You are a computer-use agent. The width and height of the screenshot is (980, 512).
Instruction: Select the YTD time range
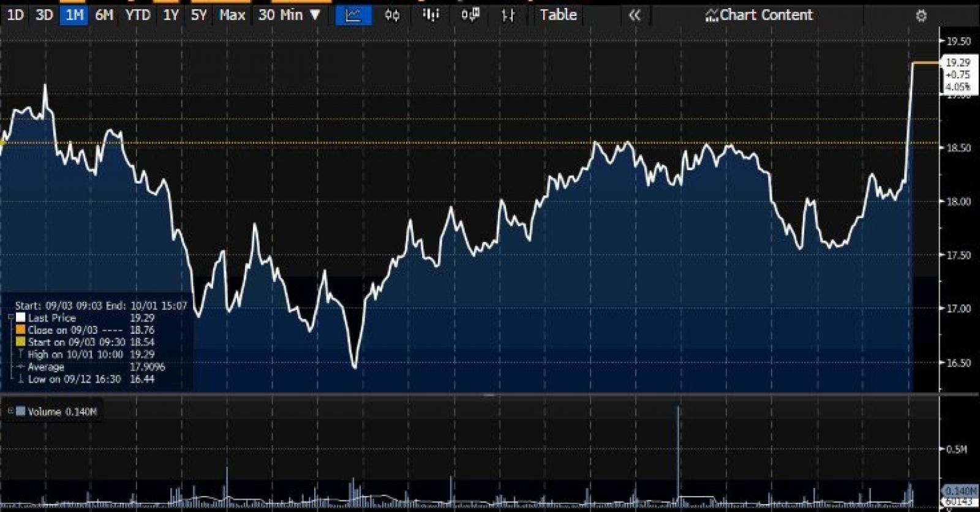click(138, 15)
